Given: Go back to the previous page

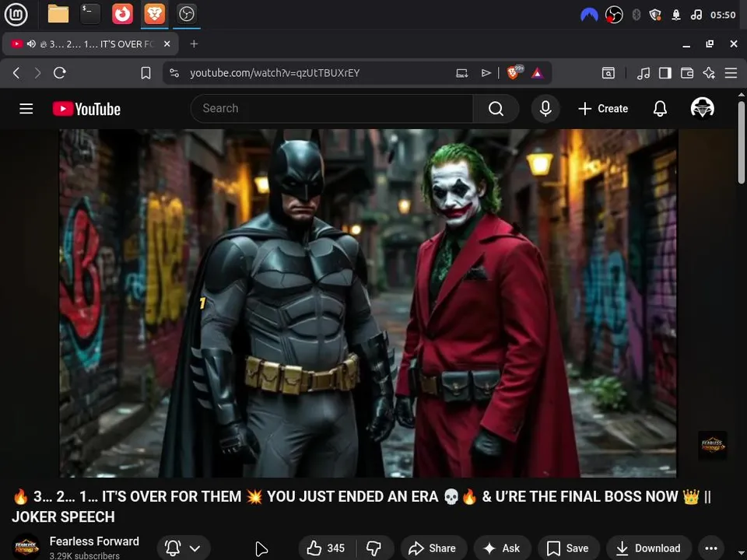Looking at the screenshot, I should click(16, 73).
